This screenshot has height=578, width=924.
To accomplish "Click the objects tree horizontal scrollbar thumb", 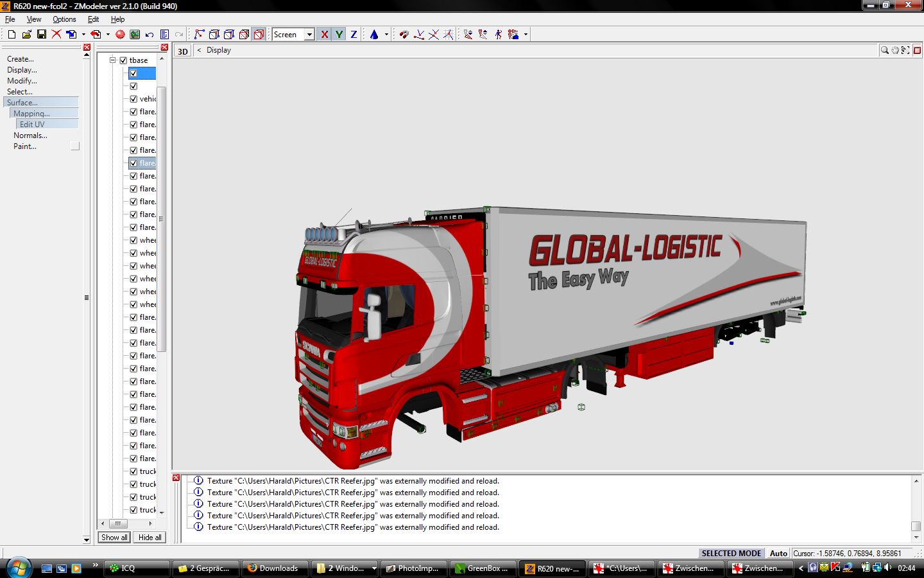I will 118,523.
